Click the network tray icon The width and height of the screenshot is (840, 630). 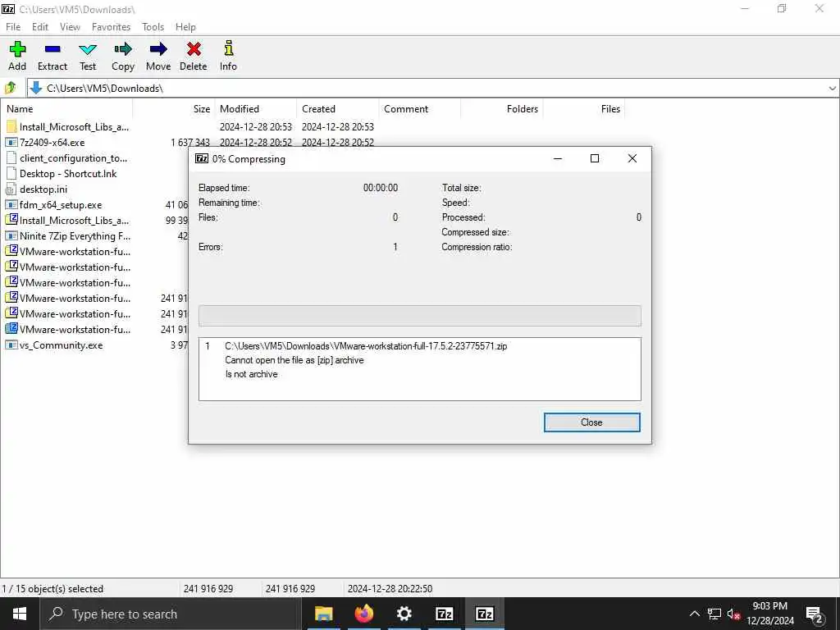(x=714, y=614)
